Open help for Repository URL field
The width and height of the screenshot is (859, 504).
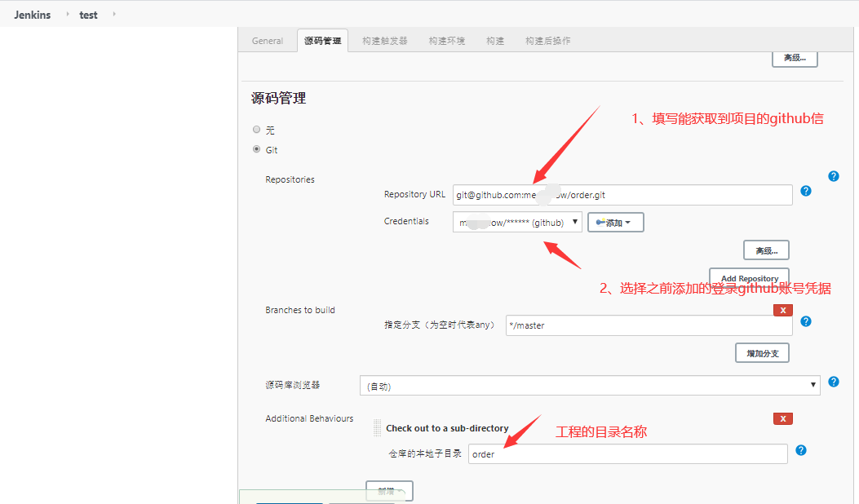pos(806,191)
